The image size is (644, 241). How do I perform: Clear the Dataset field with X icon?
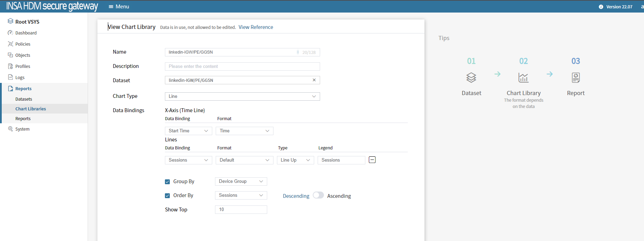click(314, 80)
